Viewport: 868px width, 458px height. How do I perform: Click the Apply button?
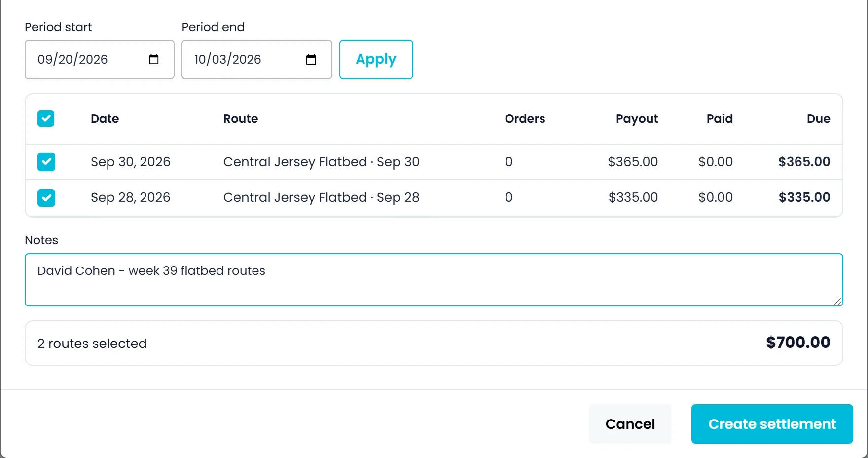tap(376, 60)
